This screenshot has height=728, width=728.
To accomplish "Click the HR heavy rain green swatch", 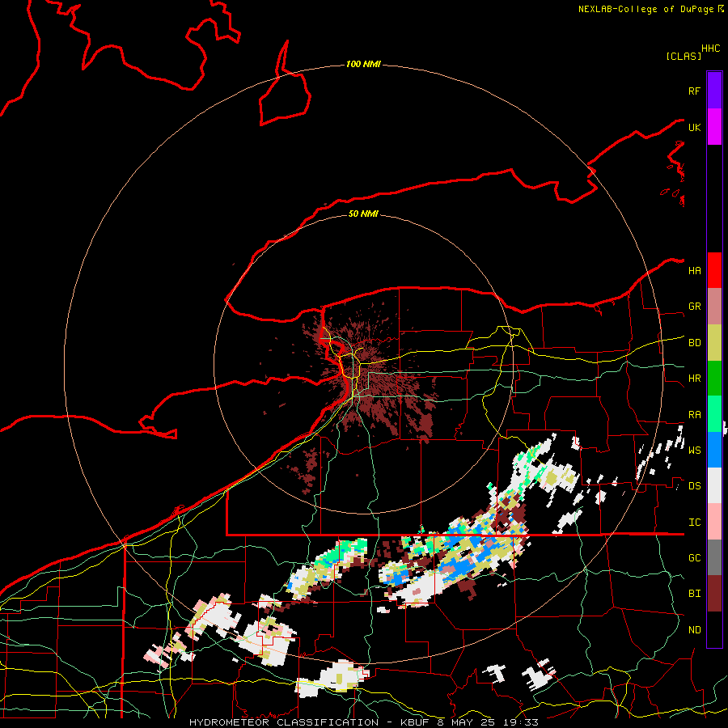I will [714, 378].
